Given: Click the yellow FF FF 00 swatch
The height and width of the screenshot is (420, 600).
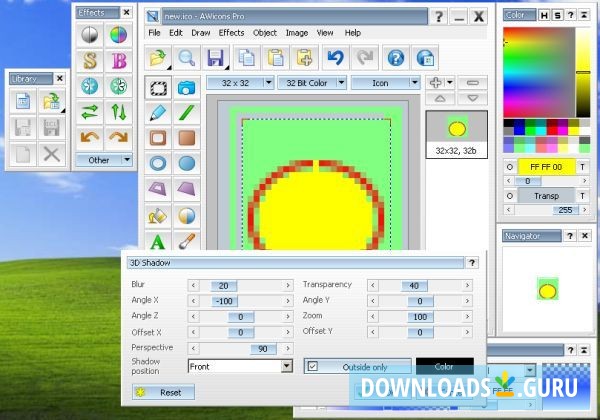Looking at the screenshot, I should pyautogui.click(x=546, y=167).
